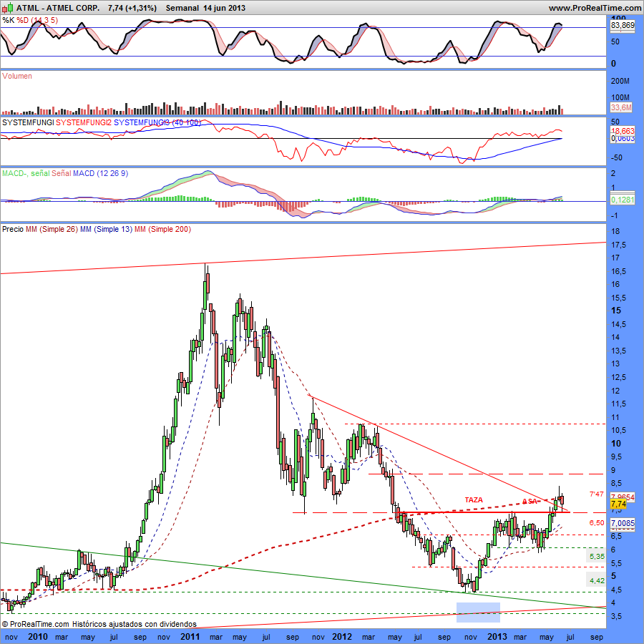Click the 0,1281 MACD value
Image resolution: width=644 pixels, height=644 pixels.
[623, 200]
